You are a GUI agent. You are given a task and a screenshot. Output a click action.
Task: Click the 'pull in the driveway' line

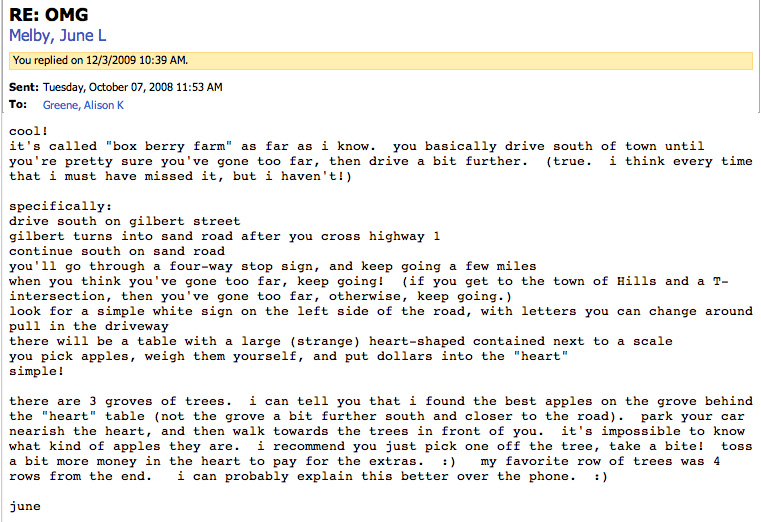(x=89, y=326)
